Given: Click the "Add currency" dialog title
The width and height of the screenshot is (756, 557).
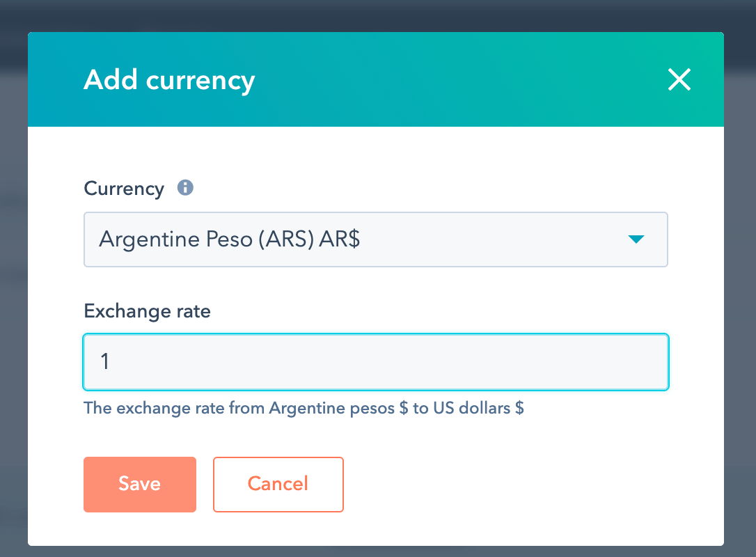Looking at the screenshot, I should (169, 80).
